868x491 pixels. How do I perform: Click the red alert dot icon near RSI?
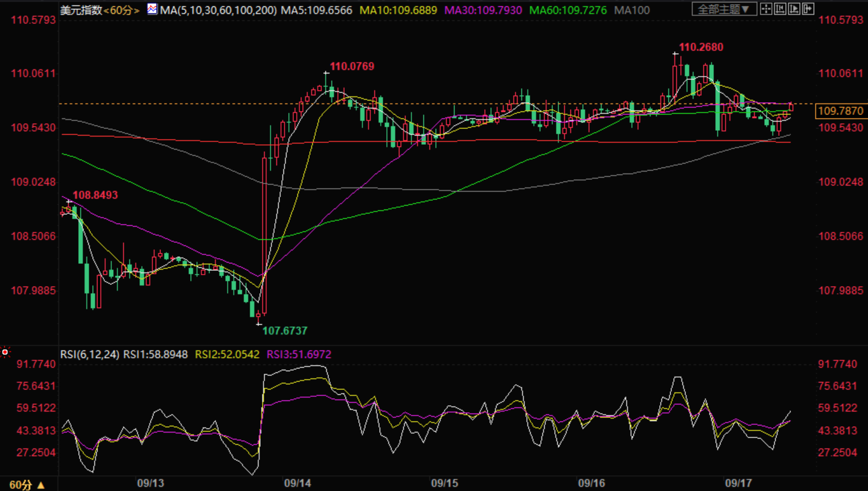coord(5,352)
